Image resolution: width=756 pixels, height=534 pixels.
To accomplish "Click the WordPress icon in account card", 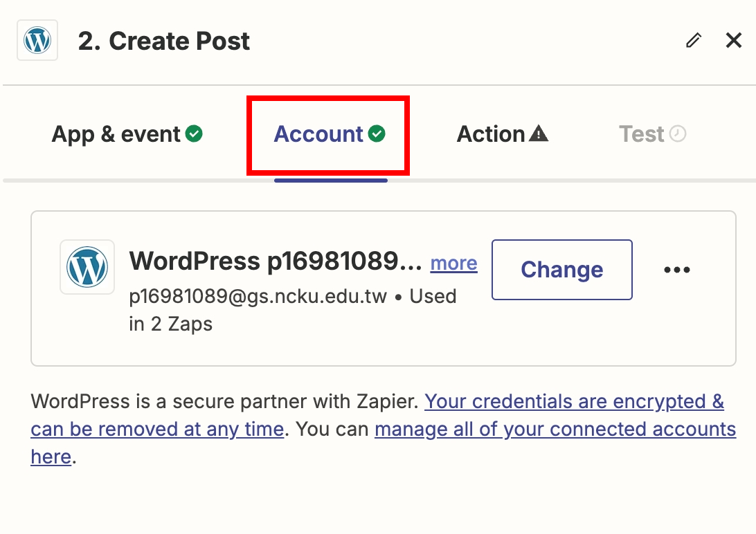I will tap(87, 267).
